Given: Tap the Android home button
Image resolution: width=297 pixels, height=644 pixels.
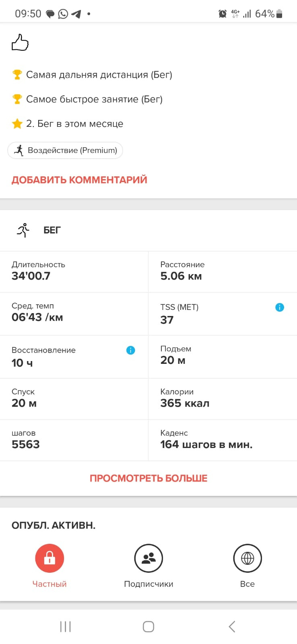Looking at the screenshot, I should click(x=148, y=626).
